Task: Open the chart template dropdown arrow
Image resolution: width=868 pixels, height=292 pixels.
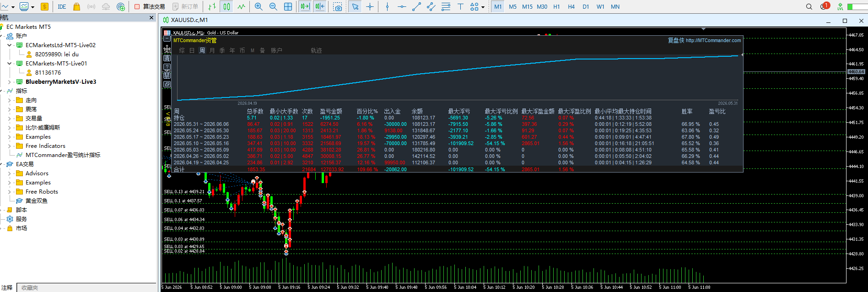Action: (33, 7)
